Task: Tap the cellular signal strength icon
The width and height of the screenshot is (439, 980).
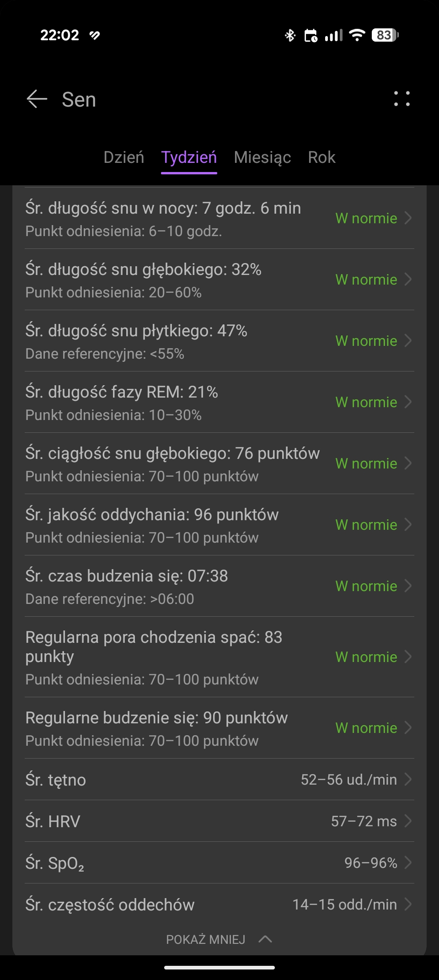Action: tap(334, 35)
